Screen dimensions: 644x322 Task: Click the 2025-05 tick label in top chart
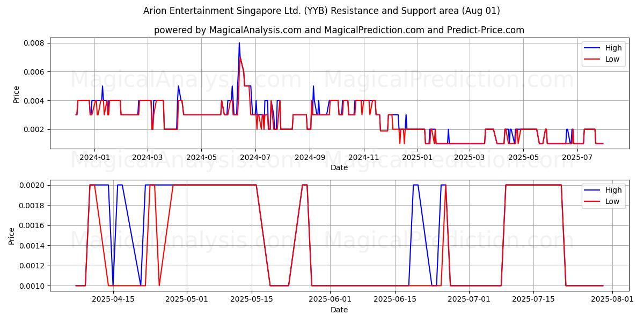pyautogui.click(x=523, y=157)
